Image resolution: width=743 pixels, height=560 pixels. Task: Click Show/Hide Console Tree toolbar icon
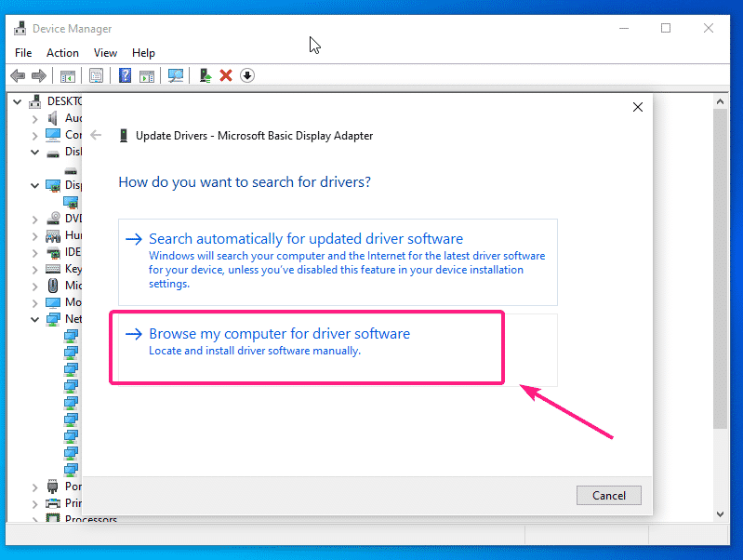pyautogui.click(x=67, y=76)
